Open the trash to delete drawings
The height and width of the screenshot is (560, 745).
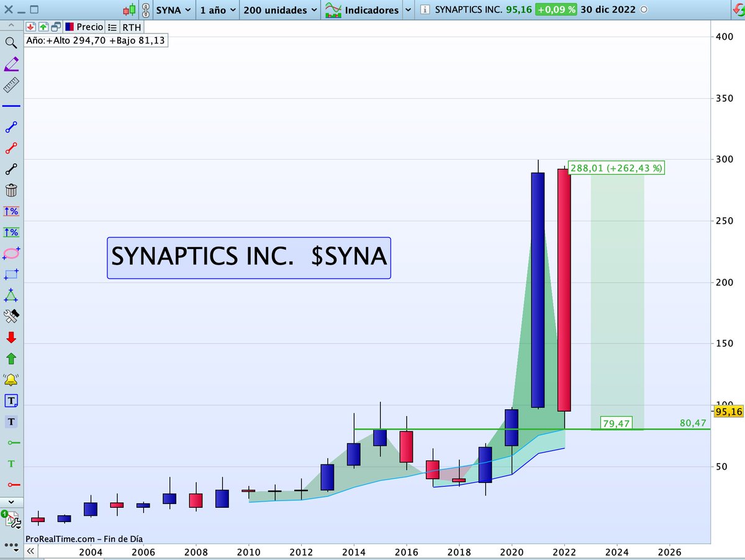pos(11,190)
